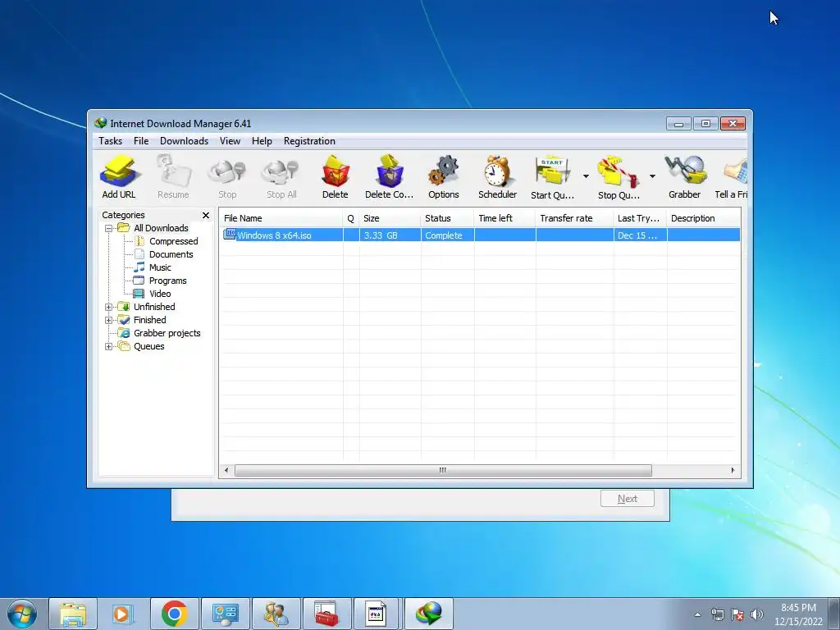Open the Help menu
Screen dimensions: 840x630
[262, 141]
